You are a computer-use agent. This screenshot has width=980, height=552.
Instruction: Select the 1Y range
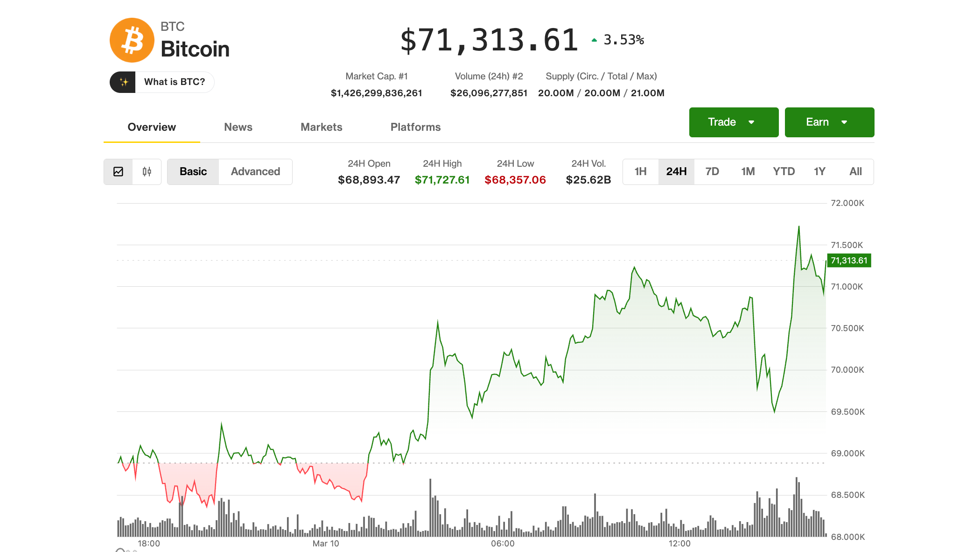pyautogui.click(x=819, y=171)
